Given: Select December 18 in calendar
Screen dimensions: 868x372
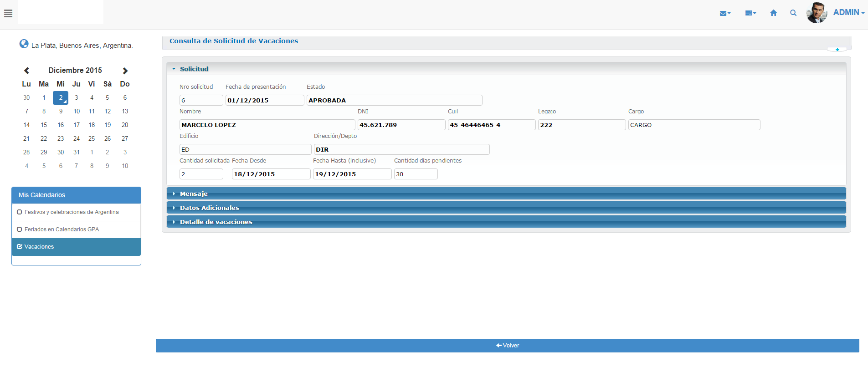Looking at the screenshot, I should tap(92, 125).
